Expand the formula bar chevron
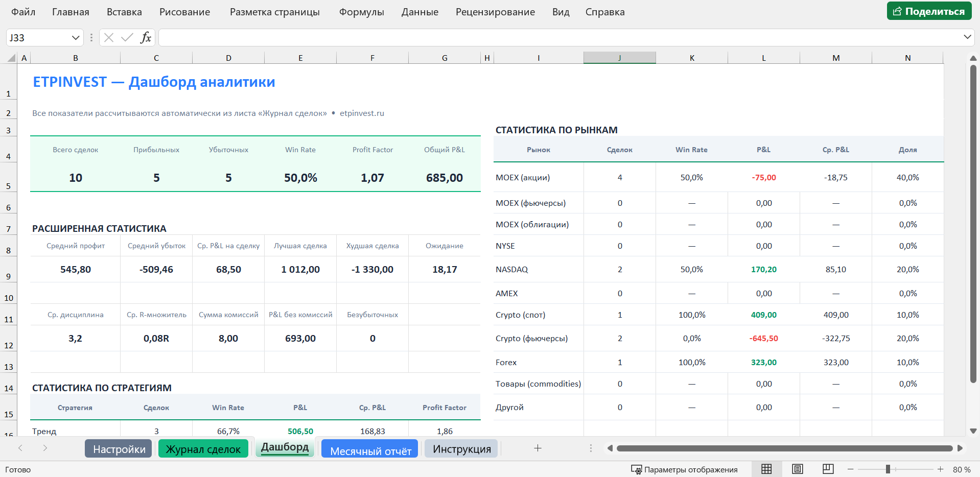Viewport: 980px width, 477px height. coord(967,37)
